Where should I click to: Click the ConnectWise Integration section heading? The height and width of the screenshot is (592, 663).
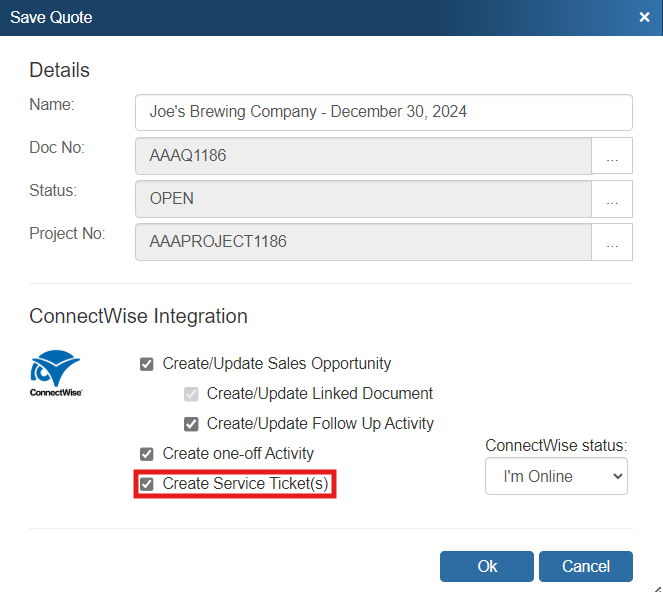pos(138,316)
